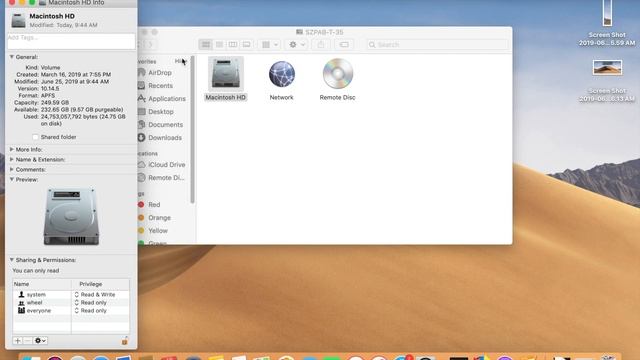
Task: Change everyone privilege Read only stepper
Action: point(77,311)
